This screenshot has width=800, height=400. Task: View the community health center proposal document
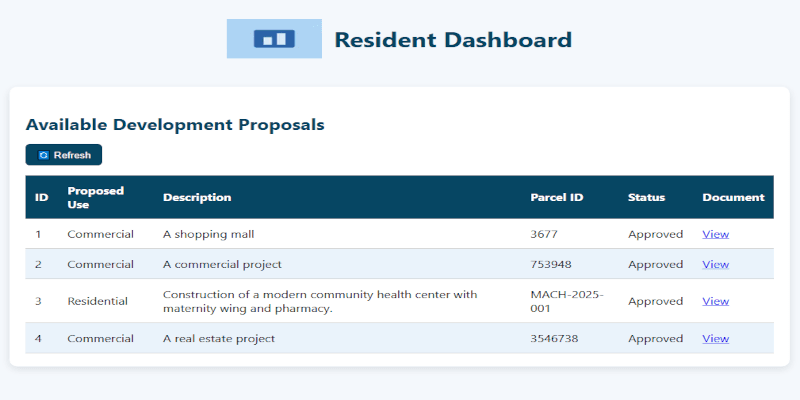click(715, 301)
